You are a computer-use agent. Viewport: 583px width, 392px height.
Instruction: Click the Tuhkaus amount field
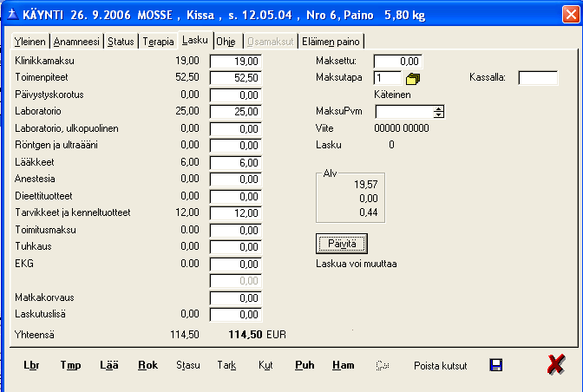click(236, 247)
